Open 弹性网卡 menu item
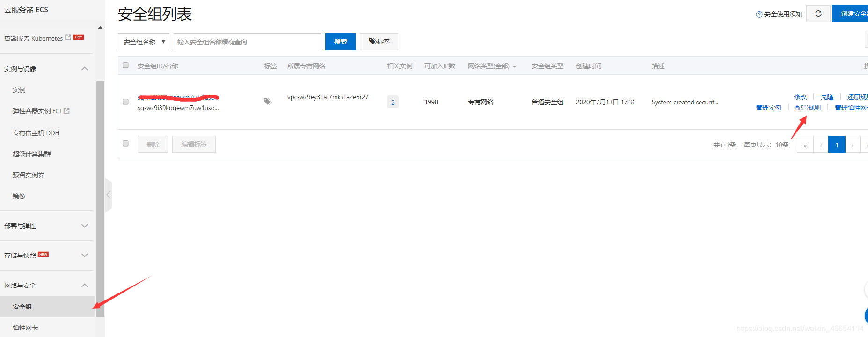The image size is (868, 337). coord(25,328)
